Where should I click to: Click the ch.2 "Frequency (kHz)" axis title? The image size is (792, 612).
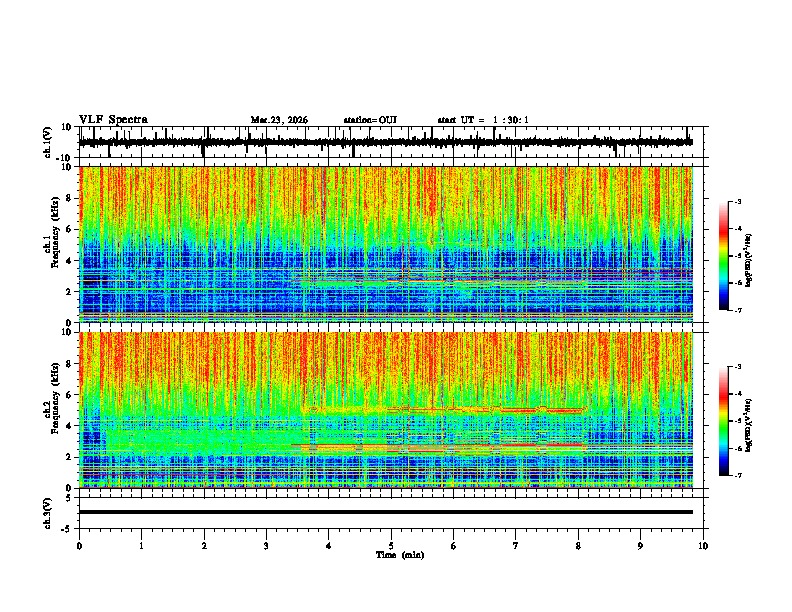coord(55,398)
